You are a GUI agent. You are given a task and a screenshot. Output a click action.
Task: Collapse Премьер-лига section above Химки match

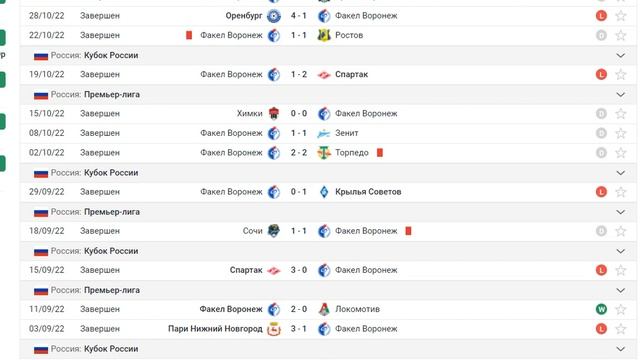point(621,94)
